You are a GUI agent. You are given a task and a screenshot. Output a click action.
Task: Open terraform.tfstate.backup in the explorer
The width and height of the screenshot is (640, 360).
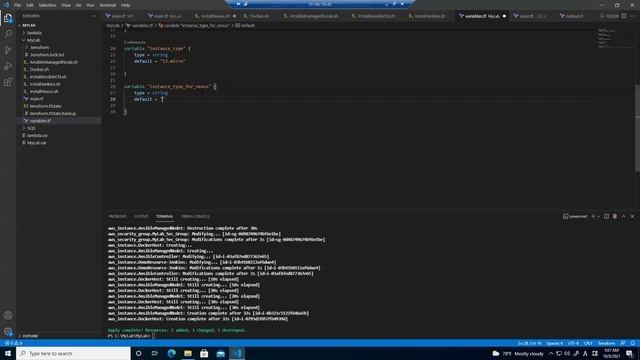[53, 113]
